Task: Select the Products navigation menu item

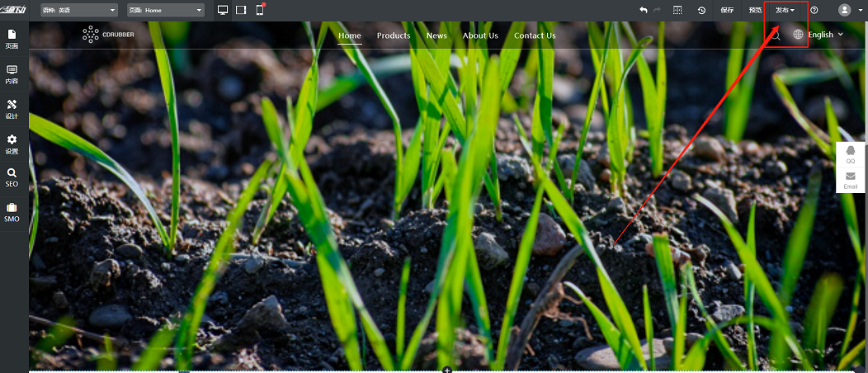Action: click(x=394, y=35)
